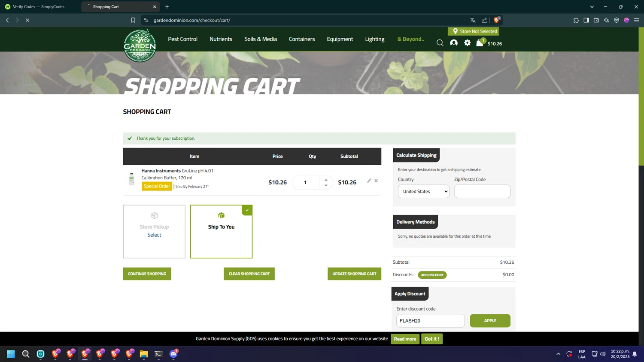Image resolution: width=644 pixels, height=362 pixels.
Task: Click Continue Shopping button
Action: click(147, 274)
